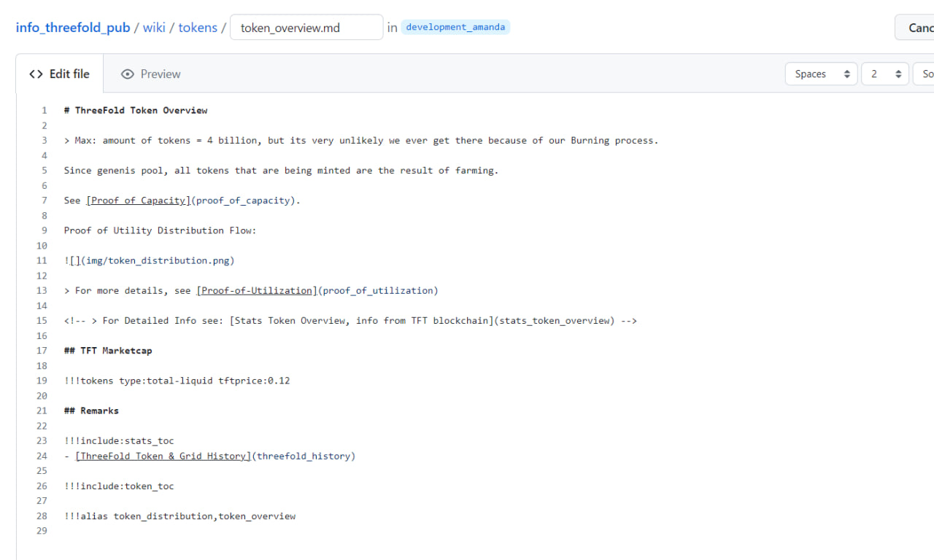Click the token_overview.md filename field
The height and width of the screenshot is (560, 934).
coord(306,26)
